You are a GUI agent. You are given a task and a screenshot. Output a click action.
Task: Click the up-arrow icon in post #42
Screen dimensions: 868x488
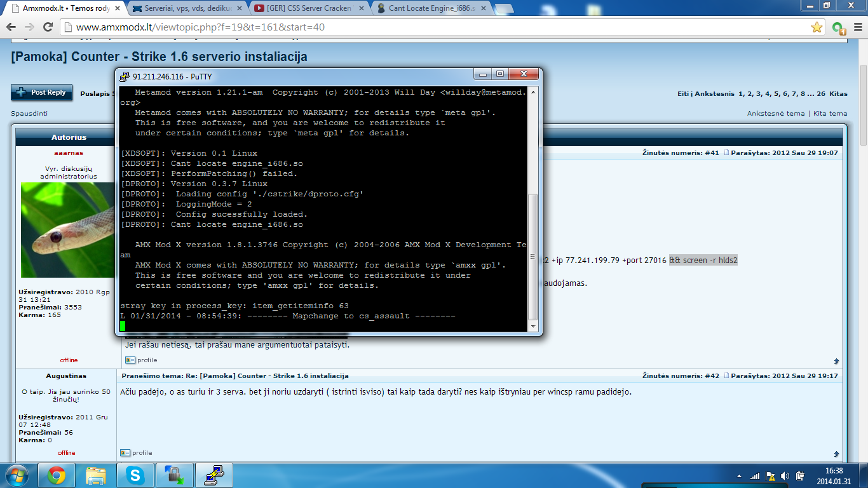(837, 454)
